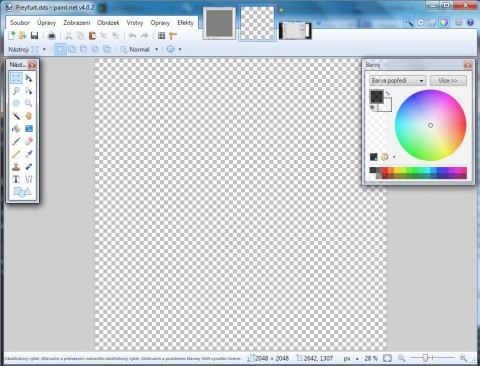The width and height of the screenshot is (480, 366).
Task: Select the Move Selection tool
Action: pyautogui.click(x=29, y=90)
